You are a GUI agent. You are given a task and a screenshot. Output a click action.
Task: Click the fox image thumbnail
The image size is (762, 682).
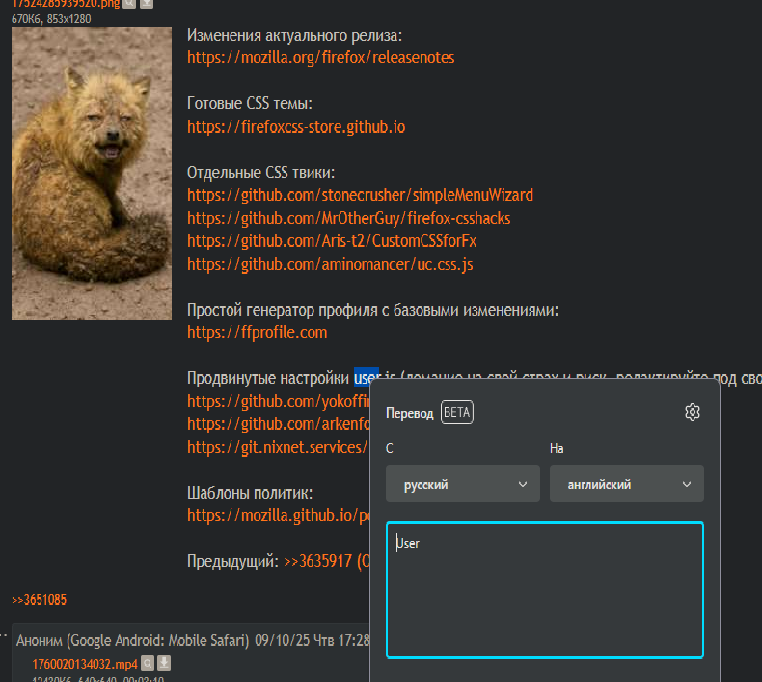click(x=92, y=174)
